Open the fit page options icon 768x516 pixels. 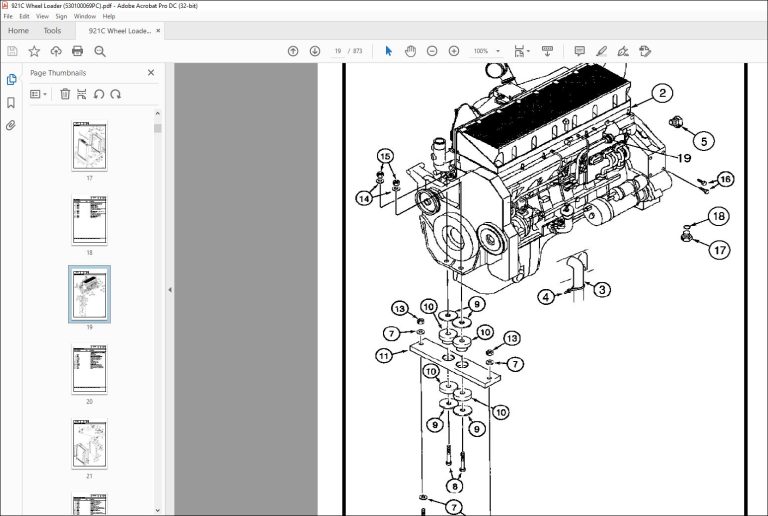[521, 51]
